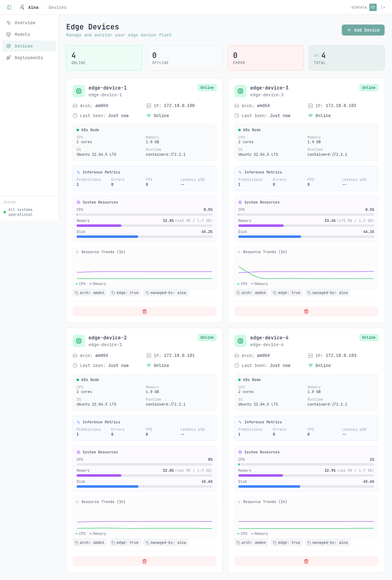The image size is (392, 580).
Task: Click the e2ehelm username
Action: tap(359, 7)
